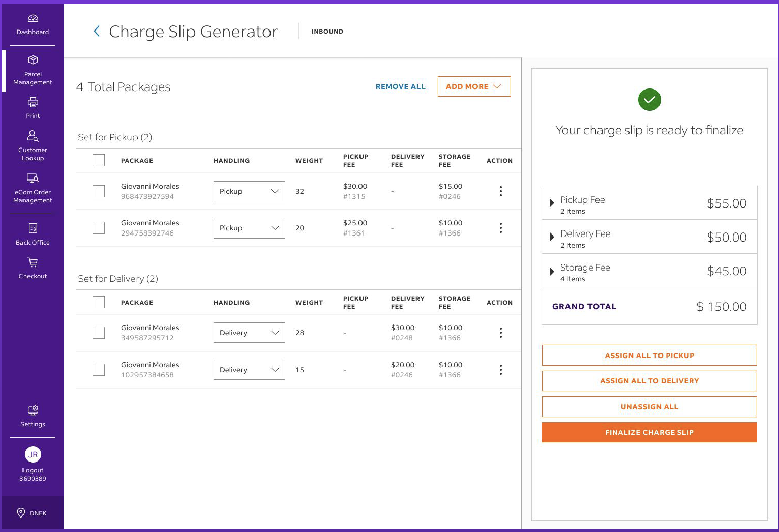This screenshot has width=779, height=532.
Task: Expand the Storage Fee line items
Action: tap(552, 271)
